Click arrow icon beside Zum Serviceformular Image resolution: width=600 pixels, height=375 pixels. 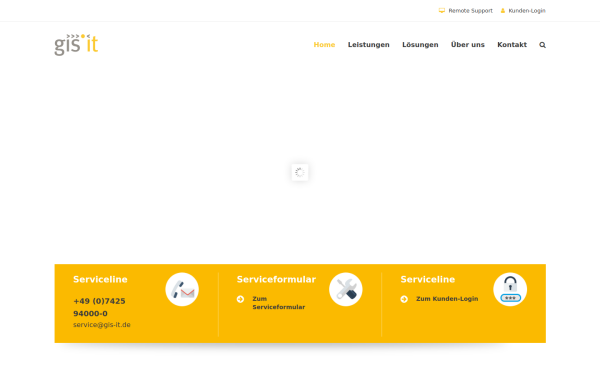(x=240, y=299)
